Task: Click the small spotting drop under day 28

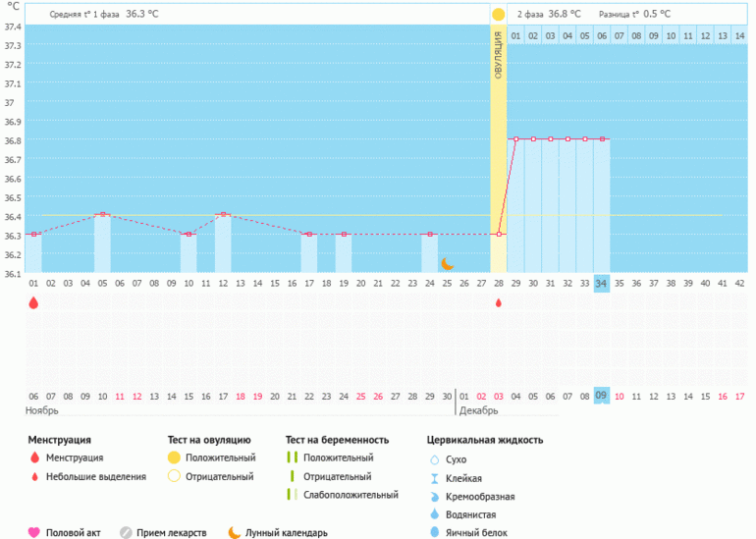Action: point(499,303)
